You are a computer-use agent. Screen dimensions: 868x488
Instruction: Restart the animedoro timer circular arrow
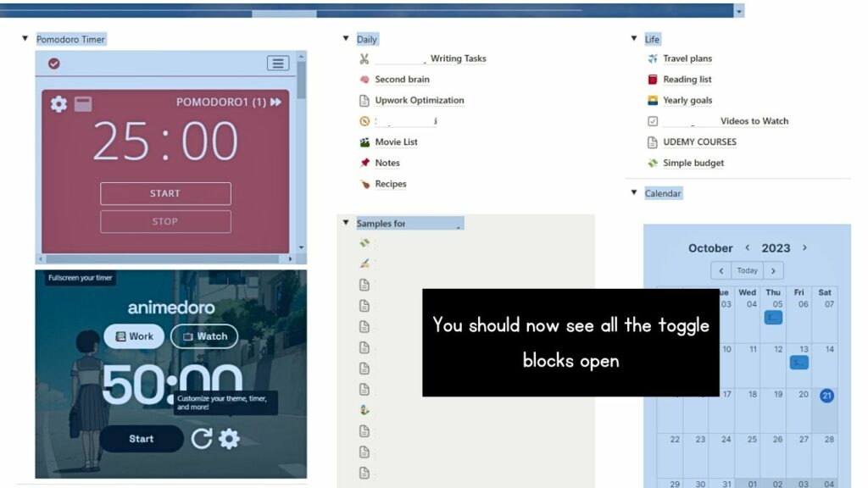point(203,438)
